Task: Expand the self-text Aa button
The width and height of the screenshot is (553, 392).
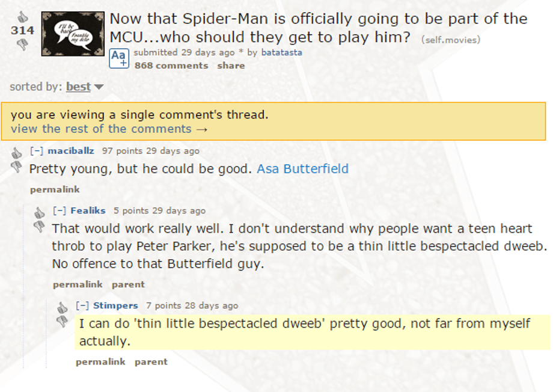Action: pyautogui.click(x=118, y=58)
